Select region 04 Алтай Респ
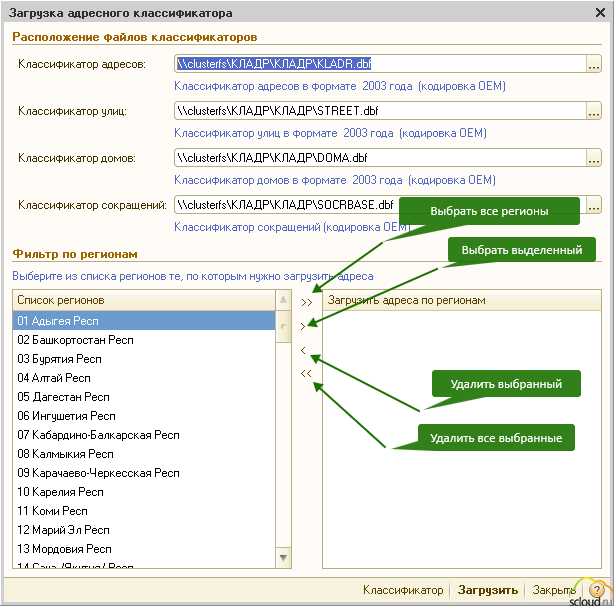The height and width of the screenshot is (606, 614). click(144, 378)
